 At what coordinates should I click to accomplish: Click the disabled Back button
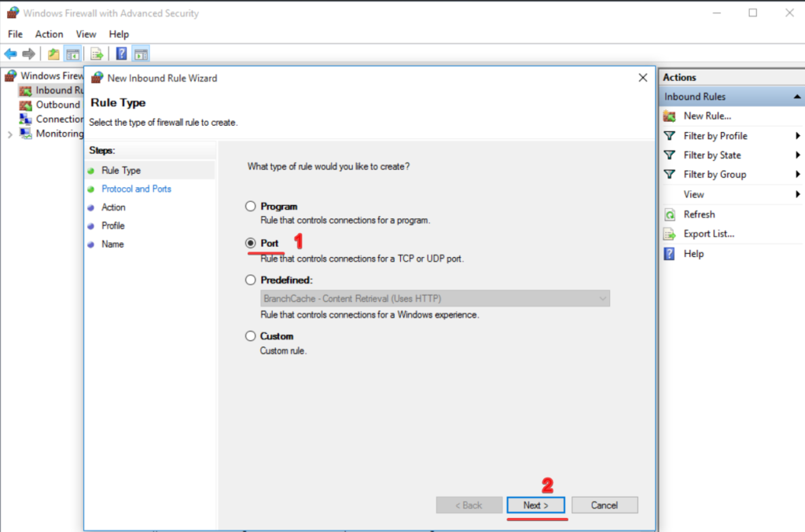click(x=469, y=505)
